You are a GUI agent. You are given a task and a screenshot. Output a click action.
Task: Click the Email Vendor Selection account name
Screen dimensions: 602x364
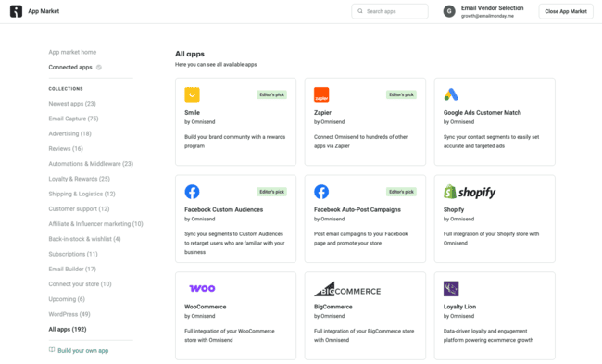[x=492, y=8]
